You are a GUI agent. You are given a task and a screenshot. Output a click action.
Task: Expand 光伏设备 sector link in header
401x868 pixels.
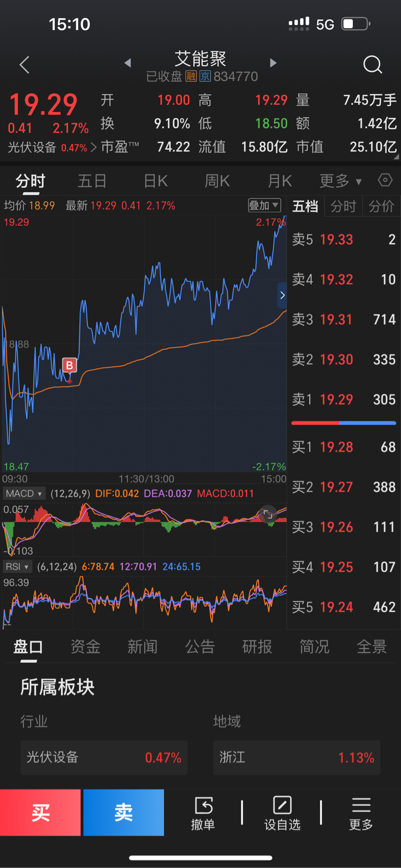click(52, 148)
